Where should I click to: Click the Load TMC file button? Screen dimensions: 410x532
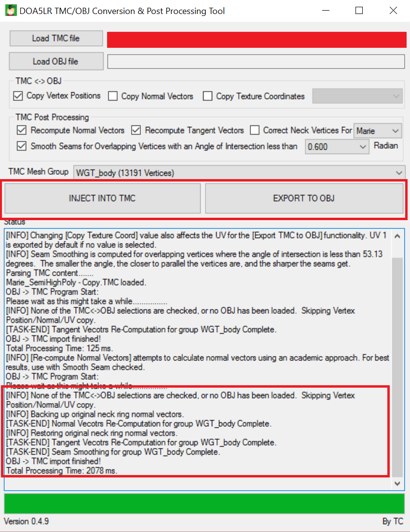56,38
